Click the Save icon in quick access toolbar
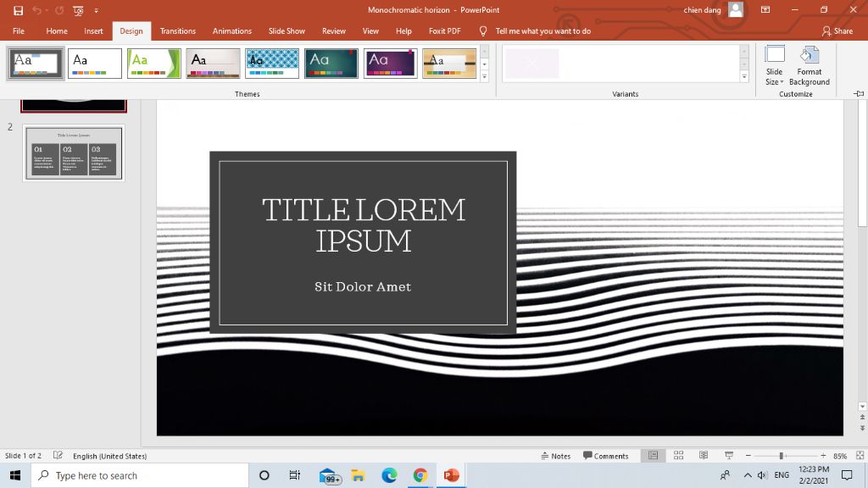Image resolution: width=868 pixels, height=488 pixels. [x=18, y=10]
